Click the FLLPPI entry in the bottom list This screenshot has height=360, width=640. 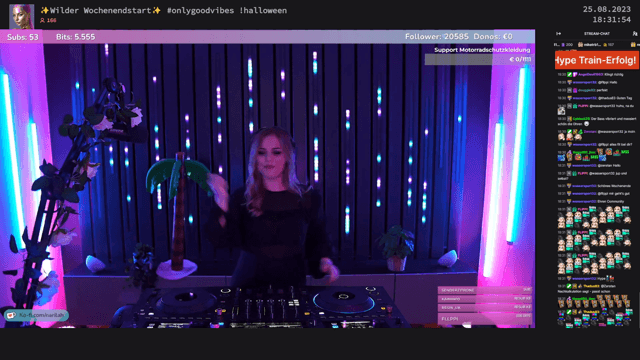485,318
